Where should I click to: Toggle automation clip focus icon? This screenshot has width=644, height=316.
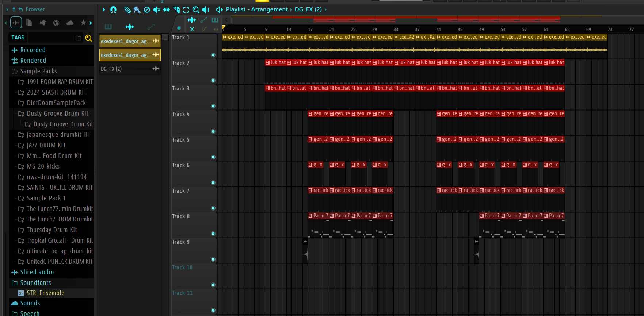coord(204,20)
